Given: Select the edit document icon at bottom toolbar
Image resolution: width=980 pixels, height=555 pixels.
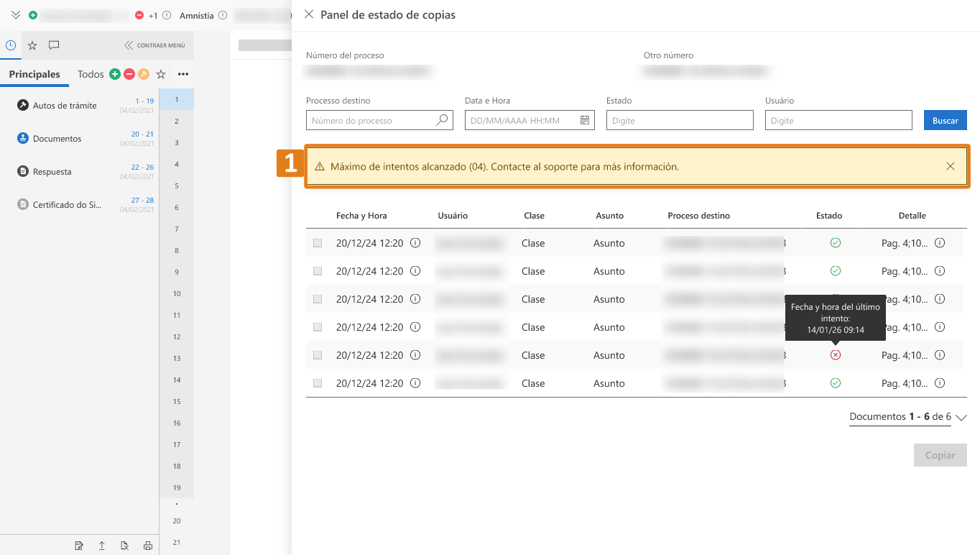Looking at the screenshot, I should coord(78,546).
